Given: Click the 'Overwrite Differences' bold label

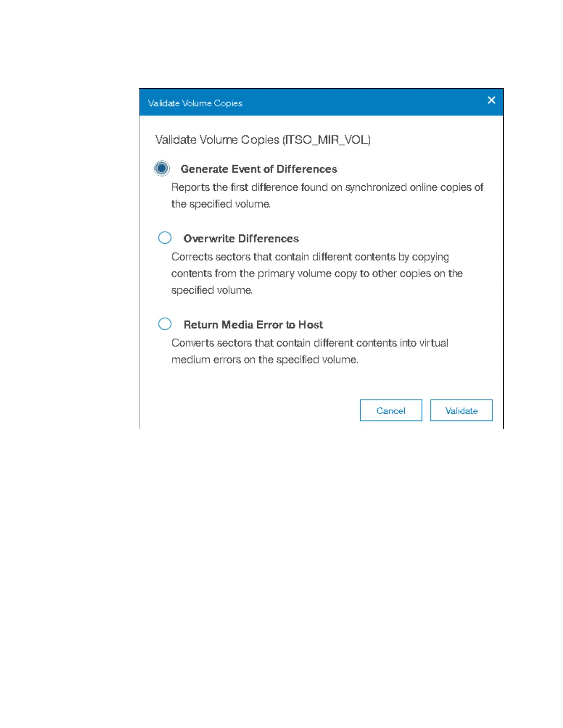Looking at the screenshot, I should click(x=241, y=239).
